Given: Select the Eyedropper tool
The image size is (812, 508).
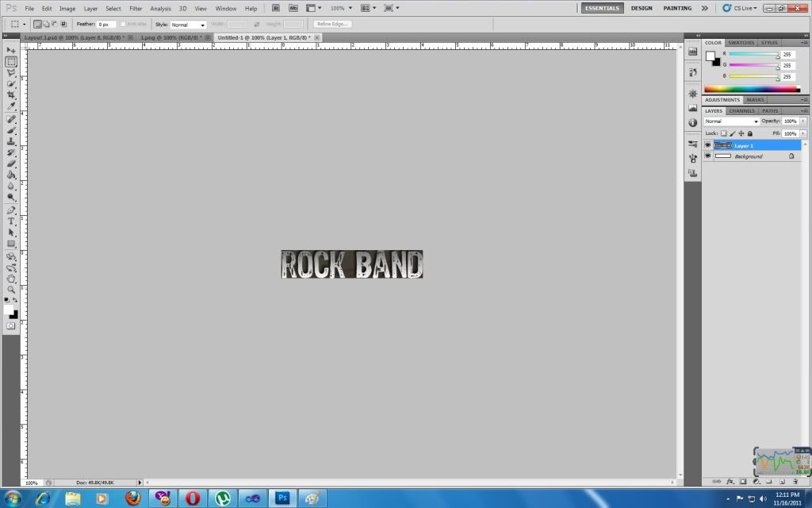Looking at the screenshot, I should pyautogui.click(x=11, y=106).
